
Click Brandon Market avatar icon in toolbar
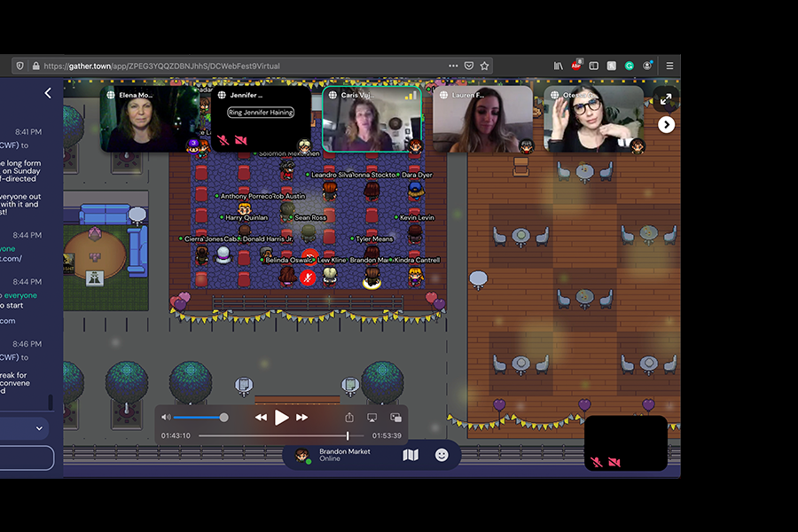click(x=302, y=455)
